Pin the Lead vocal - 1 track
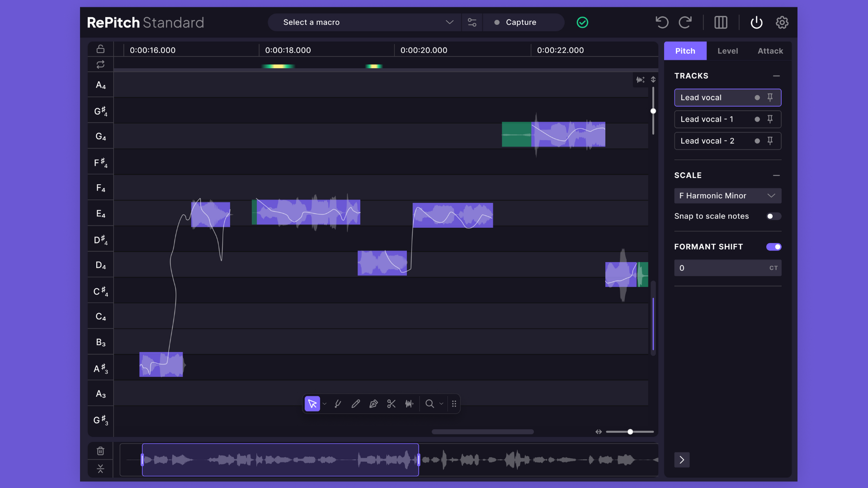 coord(770,119)
